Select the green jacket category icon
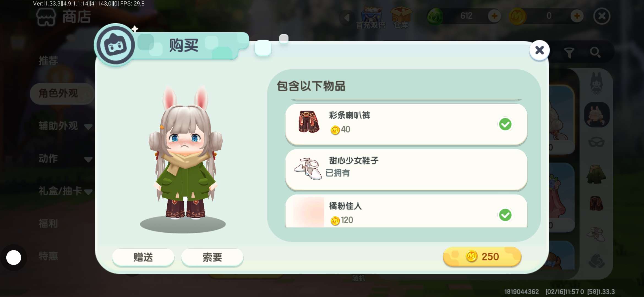Viewport: 644px width, 297px height. 596,174
